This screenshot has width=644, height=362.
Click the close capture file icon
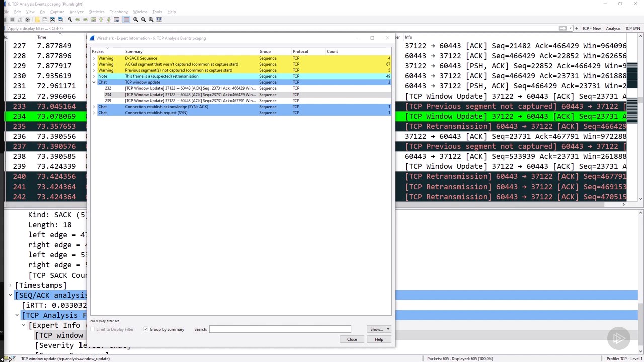pos(52,19)
